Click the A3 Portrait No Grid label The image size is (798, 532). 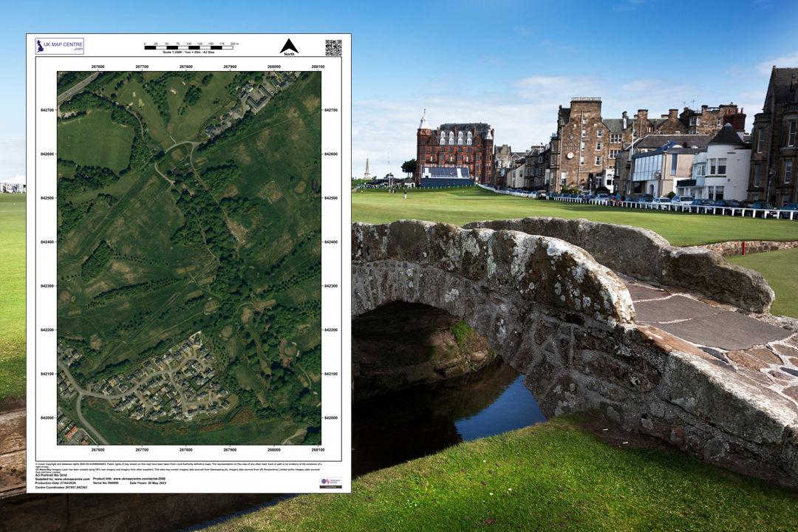tap(52, 476)
